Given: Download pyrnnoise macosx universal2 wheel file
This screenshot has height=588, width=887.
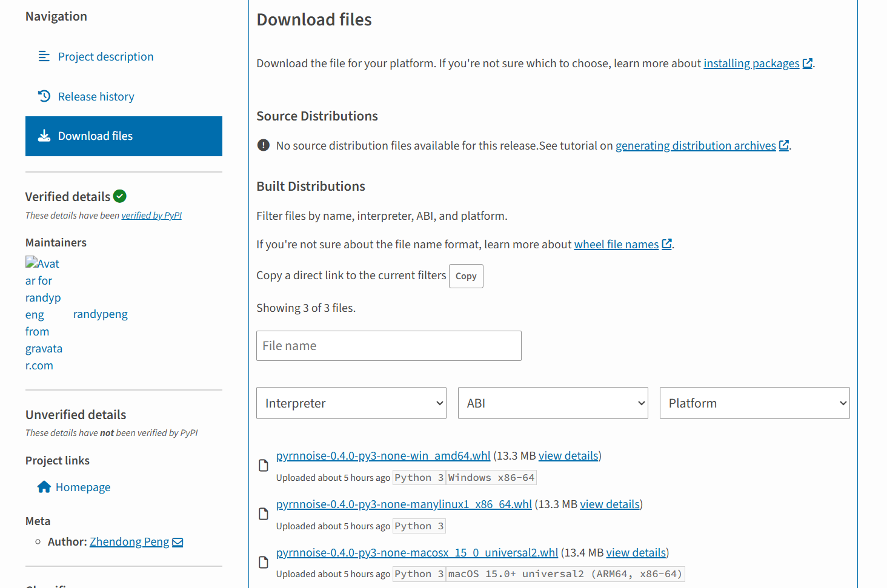Looking at the screenshot, I should pos(417,553).
